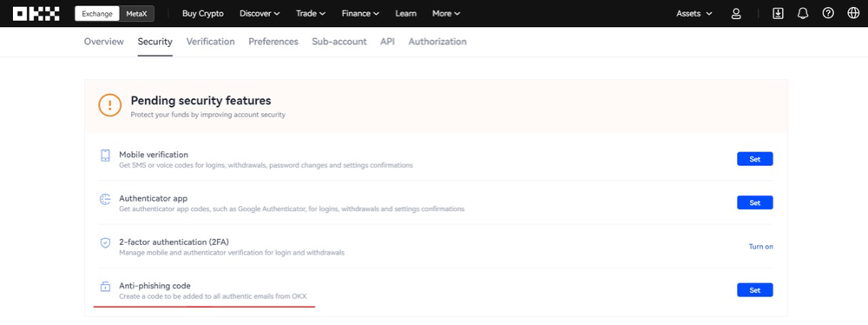The image size is (868, 325).
Task: Open the Sub-account tab
Action: coord(339,42)
